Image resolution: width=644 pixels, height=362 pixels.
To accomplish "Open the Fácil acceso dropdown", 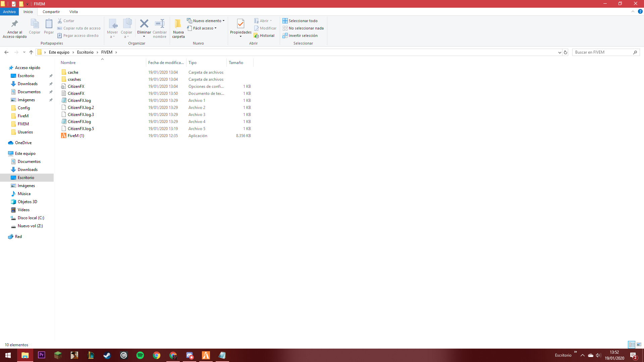I will click(x=202, y=28).
